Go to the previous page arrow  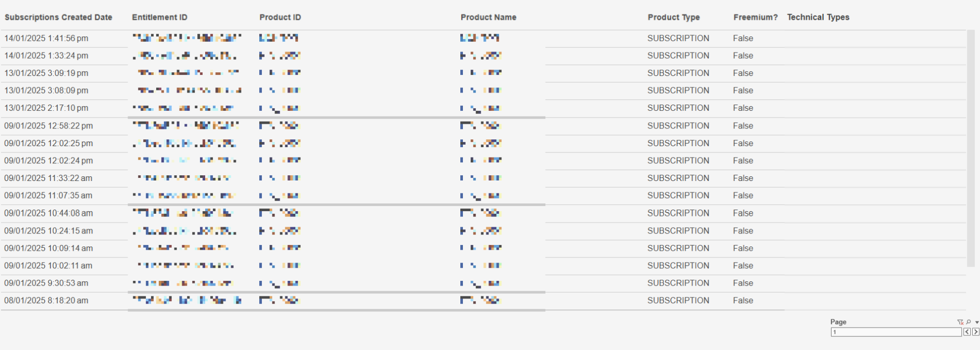pyautogui.click(x=967, y=332)
